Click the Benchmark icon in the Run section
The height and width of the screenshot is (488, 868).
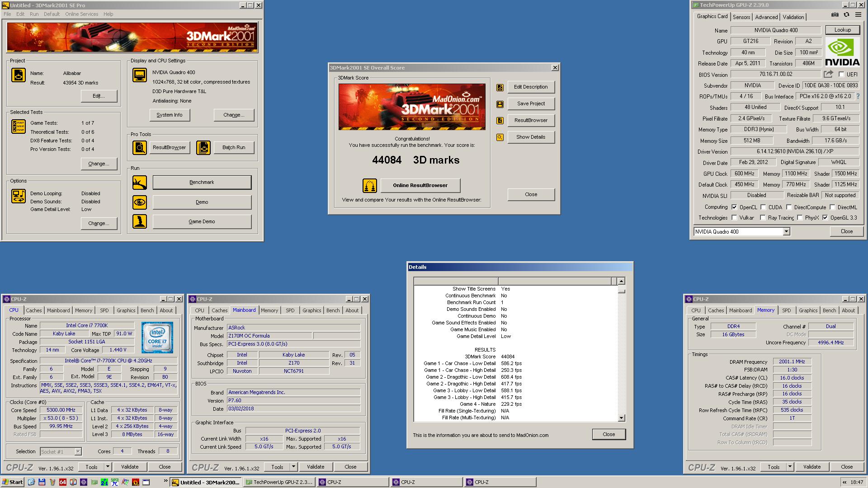[x=140, y=183]
